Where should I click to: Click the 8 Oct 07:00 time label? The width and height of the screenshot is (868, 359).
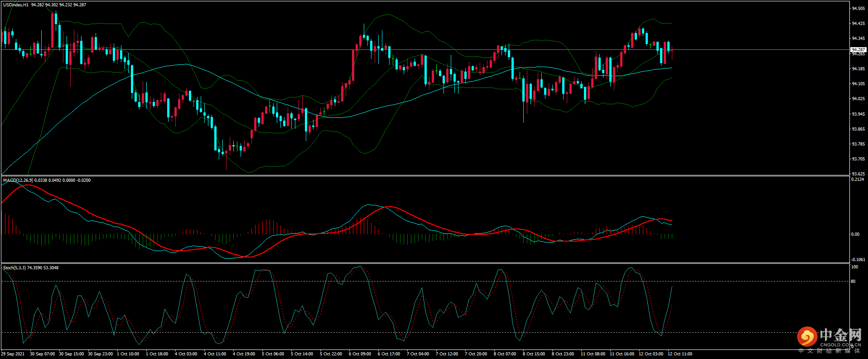(x=505, y=354)
